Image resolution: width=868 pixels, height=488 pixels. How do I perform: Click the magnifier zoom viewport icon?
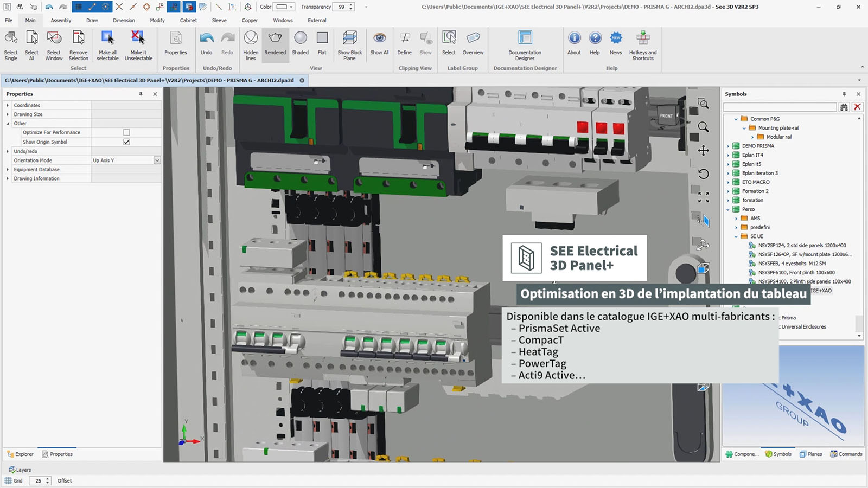click(703, 127)
